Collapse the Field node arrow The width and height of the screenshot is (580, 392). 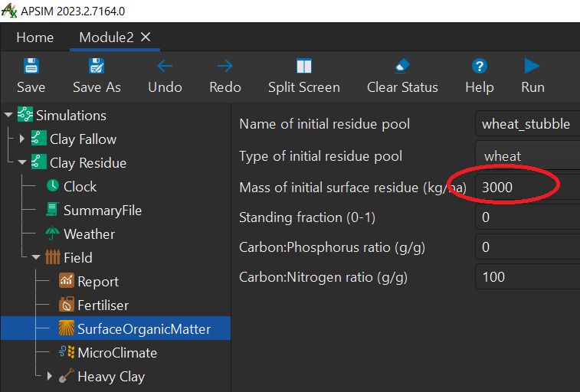(x=36, y=257)
